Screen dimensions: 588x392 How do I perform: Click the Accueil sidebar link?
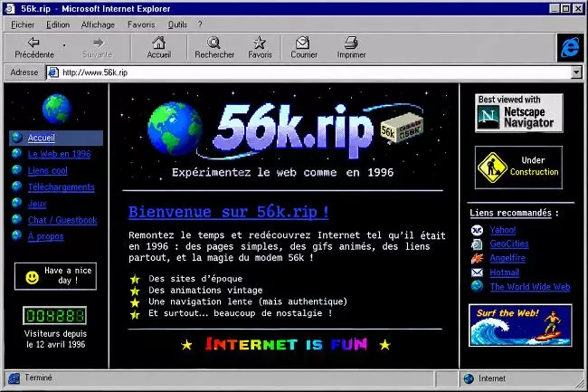42,138
